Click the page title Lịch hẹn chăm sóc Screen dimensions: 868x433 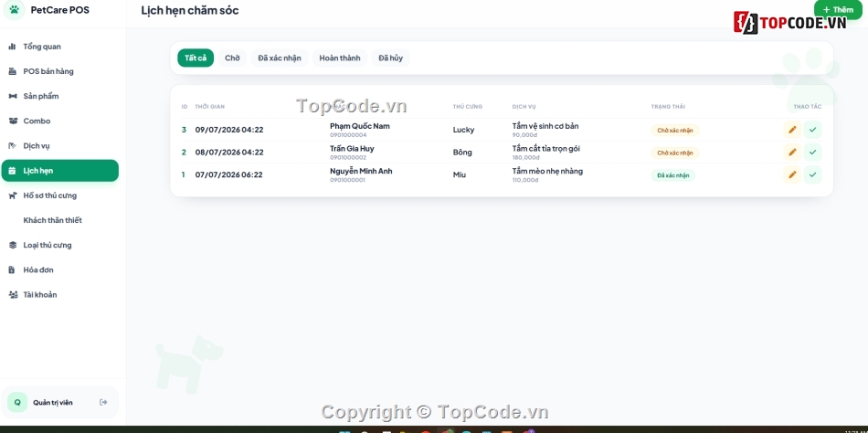click(190, 10)
